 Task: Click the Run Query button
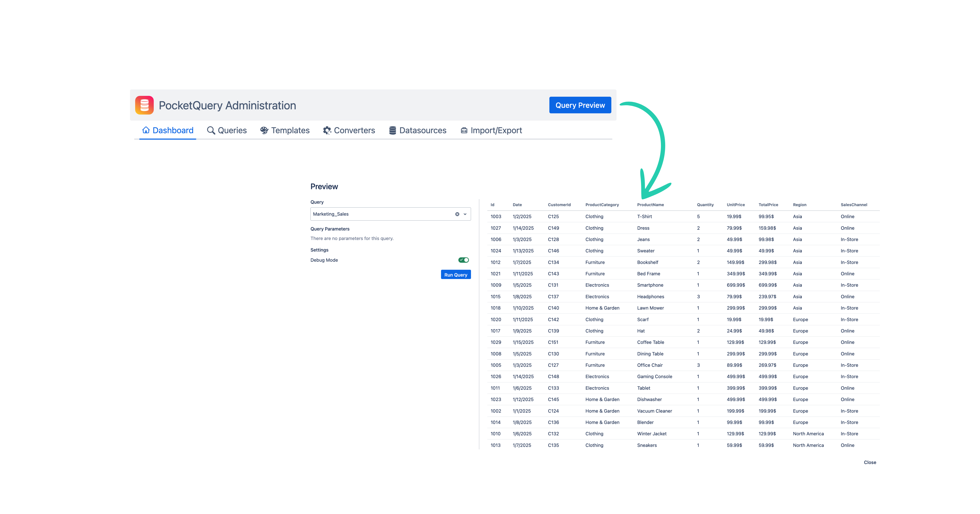[x=455, y=275]
